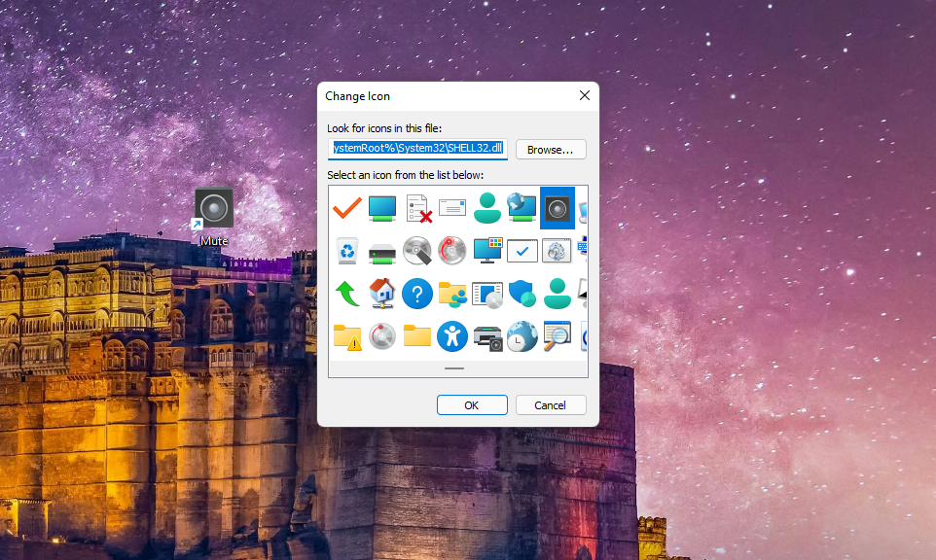936x560 pixels.
Task: Select the magnifying glass search window icon
Action: point(558,336)
